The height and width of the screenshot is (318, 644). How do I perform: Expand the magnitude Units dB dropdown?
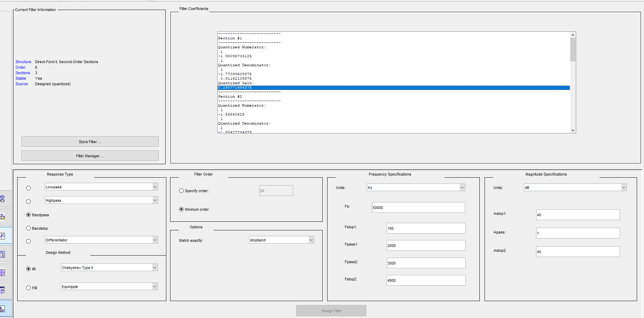point(623,188)
